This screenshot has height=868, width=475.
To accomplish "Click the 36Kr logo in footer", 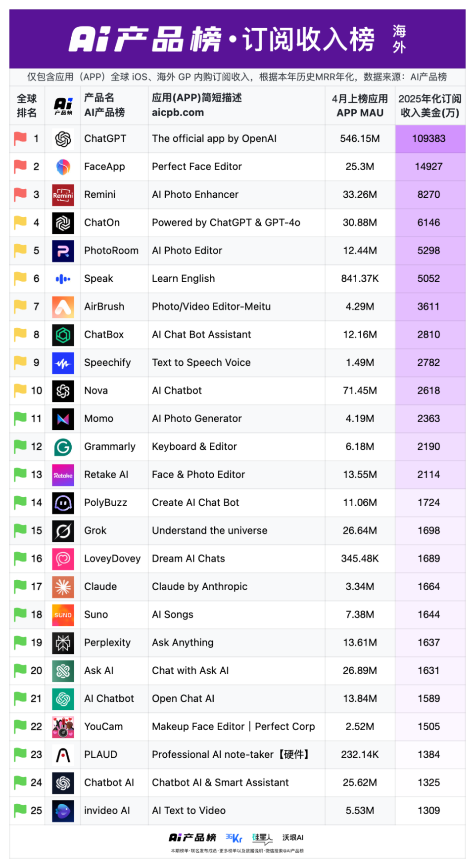I will [x=234, y=838].
